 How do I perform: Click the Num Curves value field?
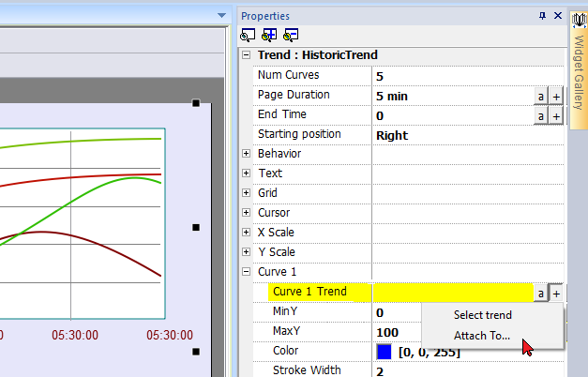click(x=450, y=76)
